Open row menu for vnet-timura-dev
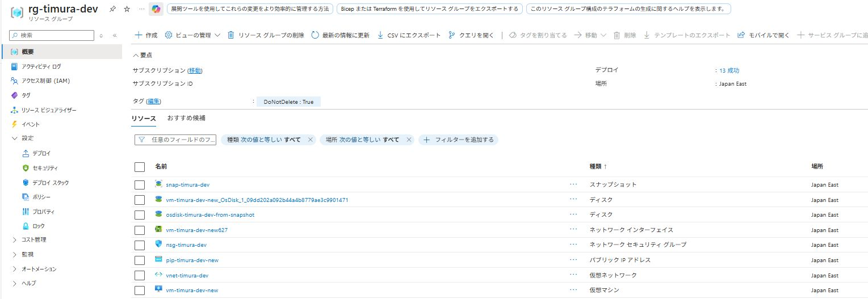The height and width of the screenshot is (299, 868). click(573, 275)
